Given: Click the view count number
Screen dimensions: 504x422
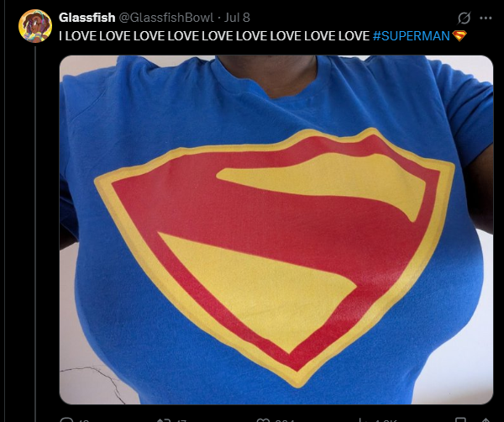Looking at the screenshot, I should [387, 420].
